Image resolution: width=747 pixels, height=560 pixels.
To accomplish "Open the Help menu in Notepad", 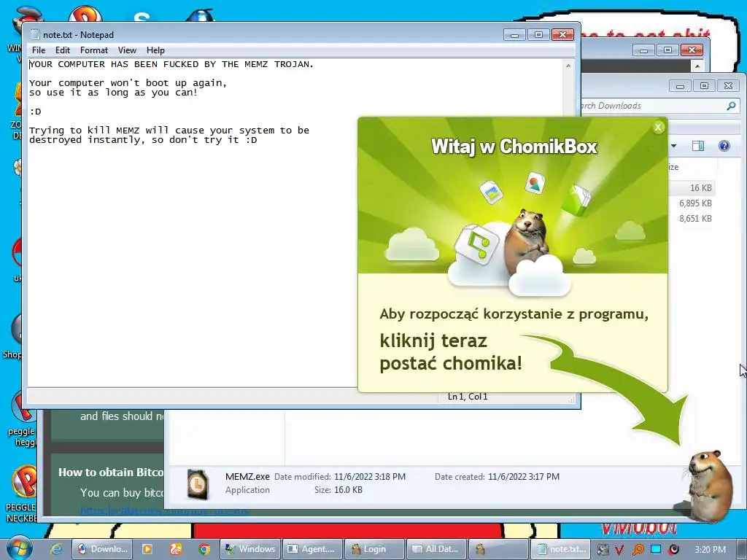I will click(155, 50).
